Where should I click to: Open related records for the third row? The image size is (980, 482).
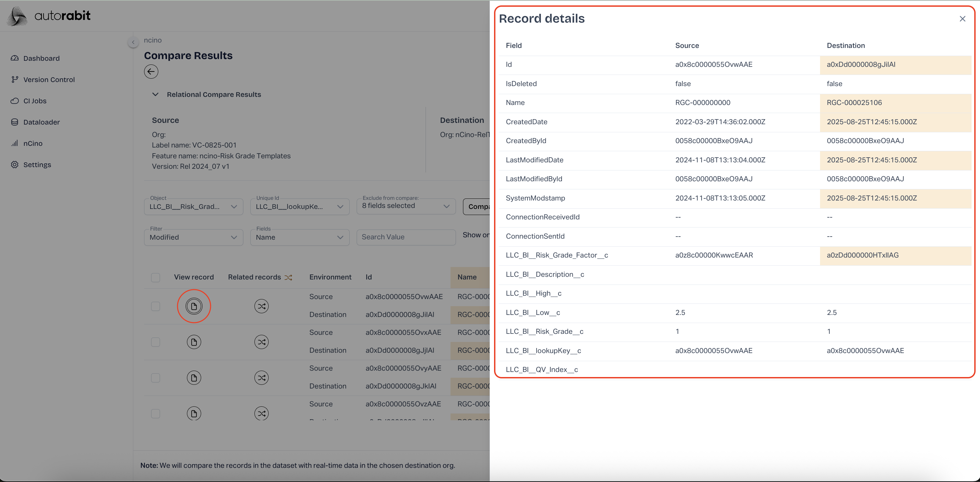coord(261,377)
